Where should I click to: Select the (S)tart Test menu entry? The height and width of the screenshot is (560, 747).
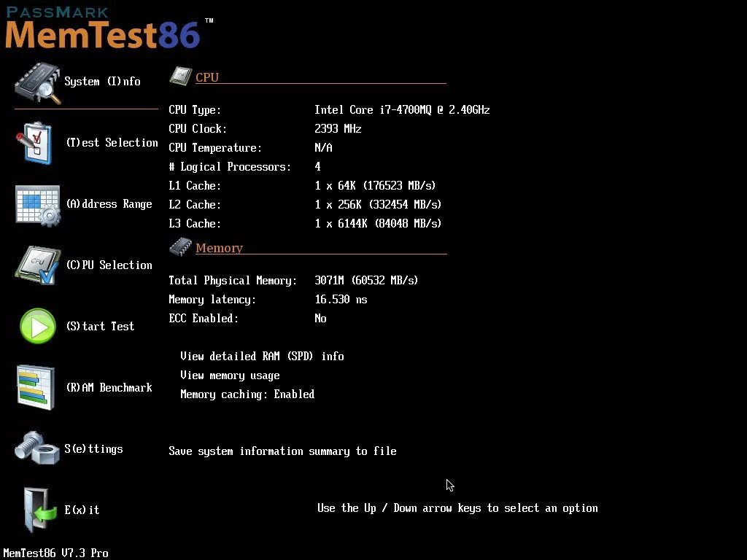(100, 326)
